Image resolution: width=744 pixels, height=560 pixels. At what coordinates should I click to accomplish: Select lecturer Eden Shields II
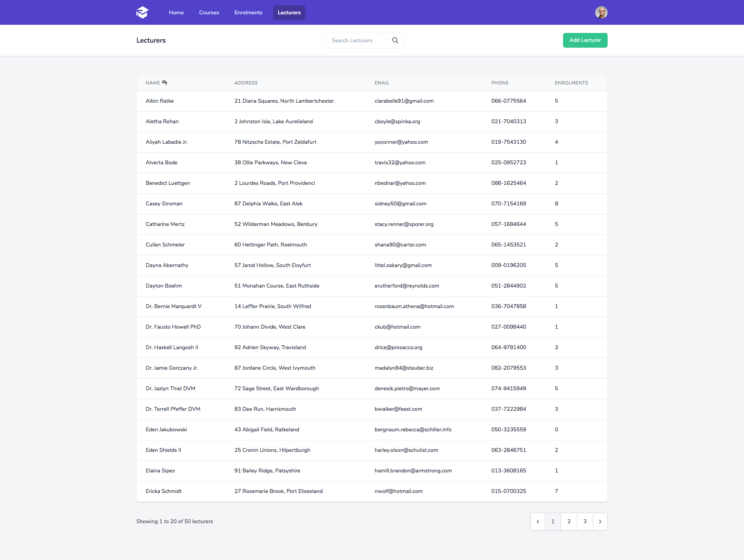(x=164, y=450)
